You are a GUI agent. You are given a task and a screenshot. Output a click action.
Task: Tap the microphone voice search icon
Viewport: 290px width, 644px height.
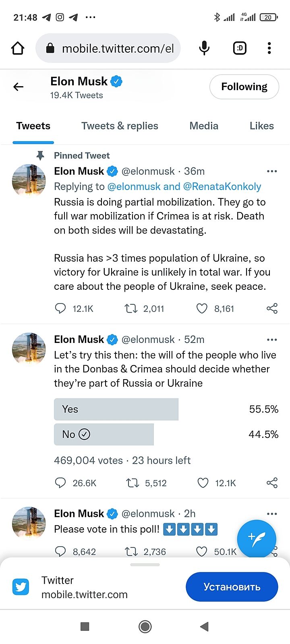click(204, 48)
